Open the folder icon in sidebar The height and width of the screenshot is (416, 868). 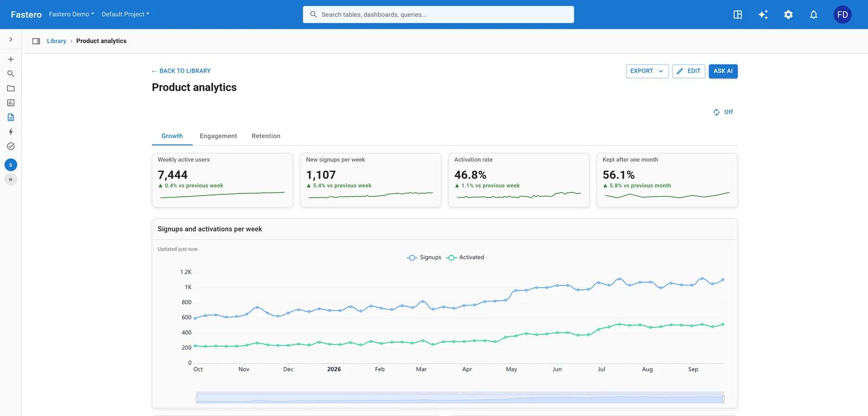click(x=10, y=89)
